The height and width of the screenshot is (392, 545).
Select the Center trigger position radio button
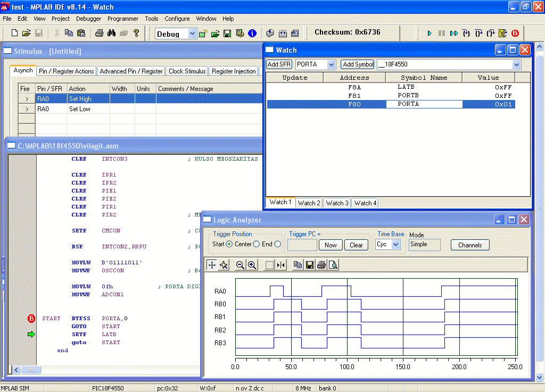click(x=256, y=244)
